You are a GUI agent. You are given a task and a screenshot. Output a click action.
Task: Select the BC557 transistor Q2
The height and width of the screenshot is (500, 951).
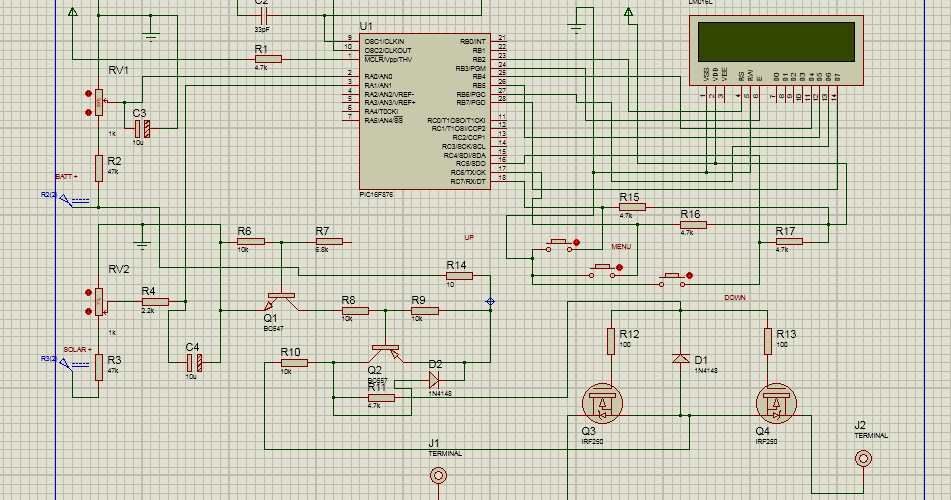point(386,353)
